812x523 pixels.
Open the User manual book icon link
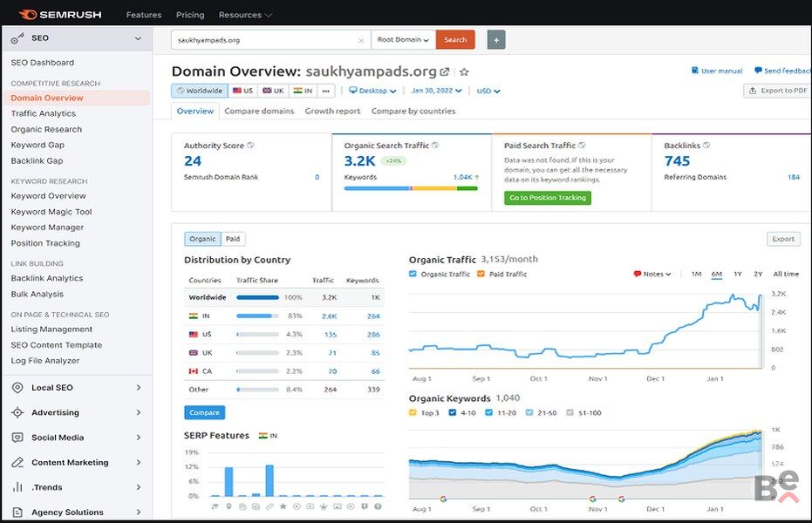tap(695, 71)
